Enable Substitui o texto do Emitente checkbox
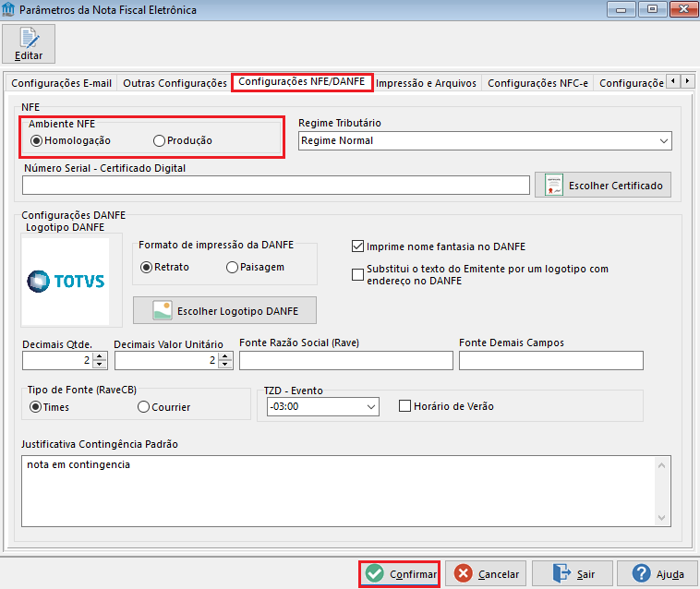 point(357,274)
